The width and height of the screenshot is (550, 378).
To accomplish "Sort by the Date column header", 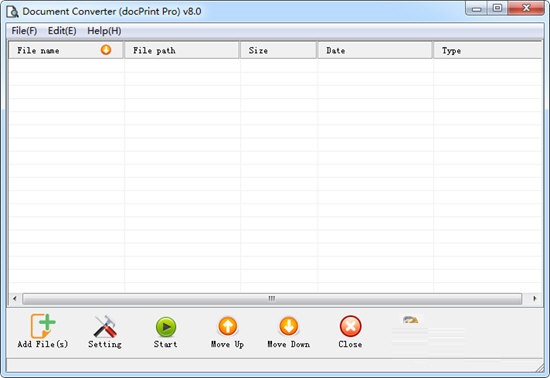I will point(375,50).
